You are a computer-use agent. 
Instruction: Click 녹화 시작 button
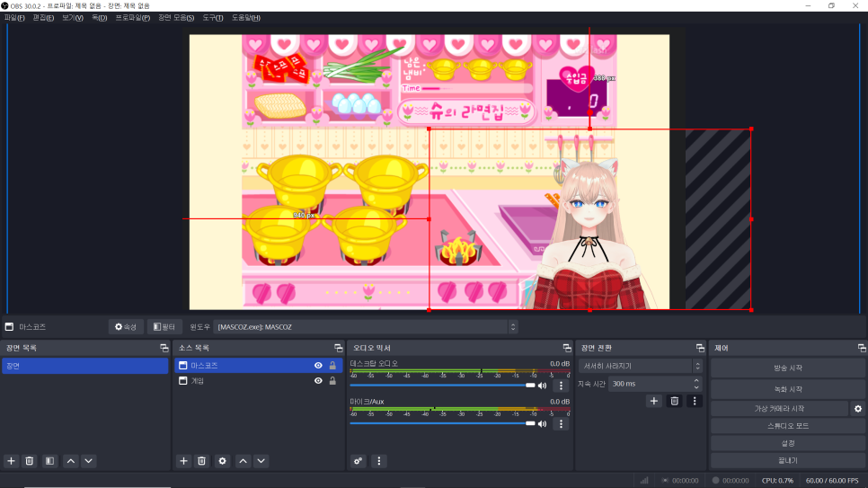point(788,389)
